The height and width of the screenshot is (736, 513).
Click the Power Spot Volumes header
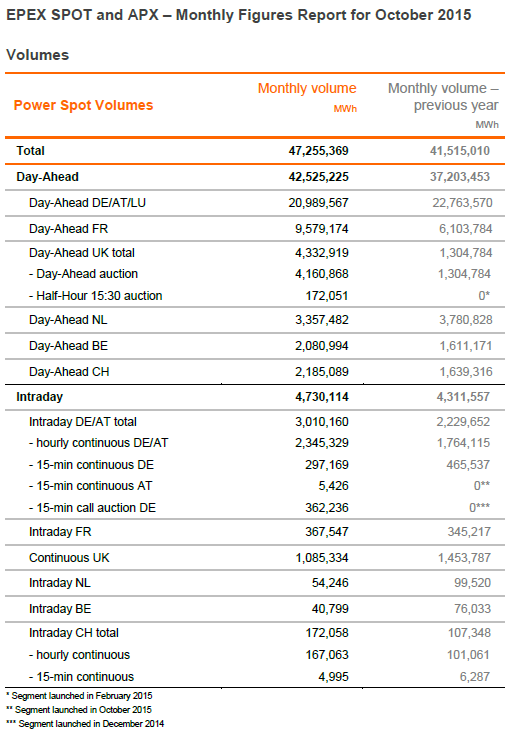84,105
